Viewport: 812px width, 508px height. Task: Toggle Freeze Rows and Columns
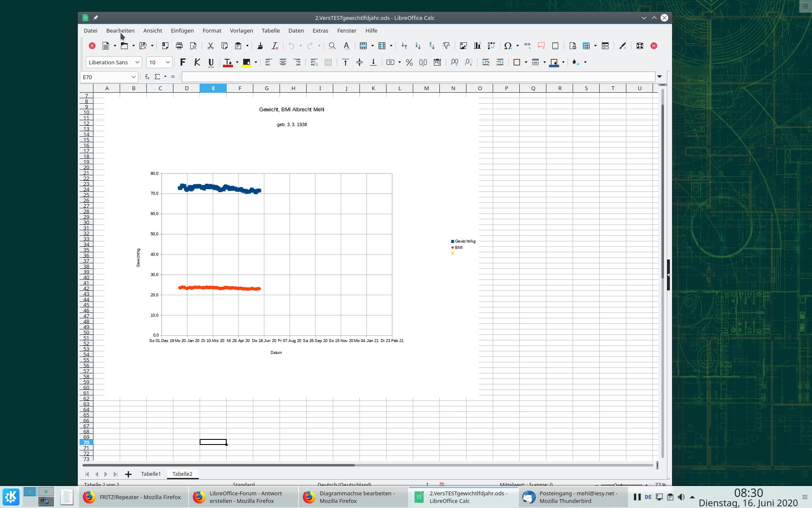[587, 46]
